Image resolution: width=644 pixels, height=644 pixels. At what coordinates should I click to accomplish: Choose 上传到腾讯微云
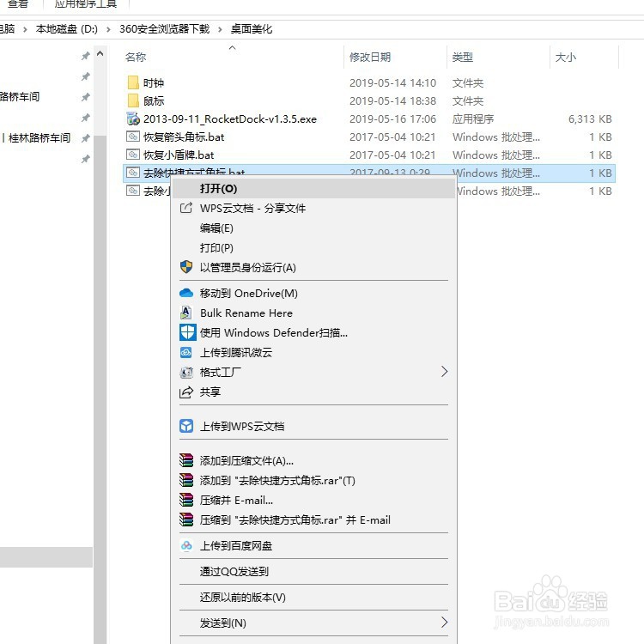(313, 352)
